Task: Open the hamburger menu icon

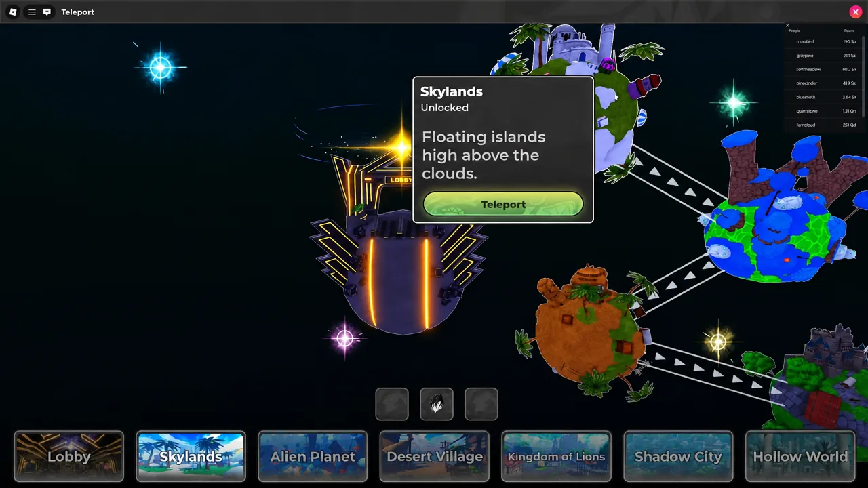Action: 32,12
